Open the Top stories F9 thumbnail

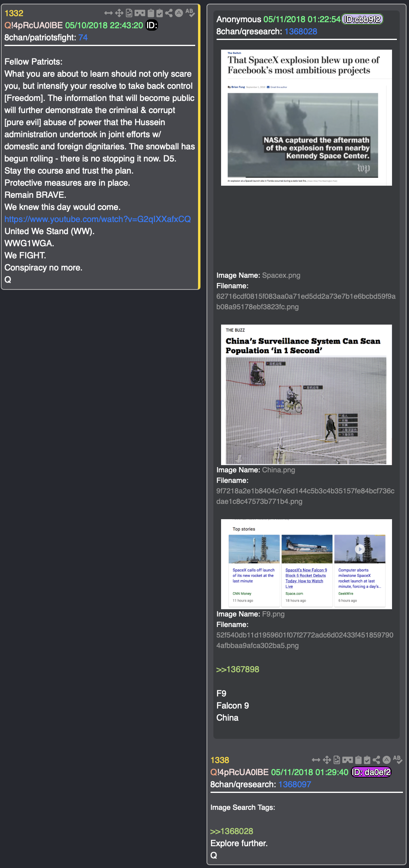(306, 564)
